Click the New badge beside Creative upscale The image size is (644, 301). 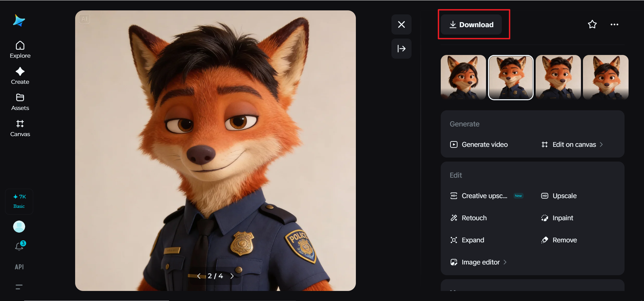[x=518, y=196]
